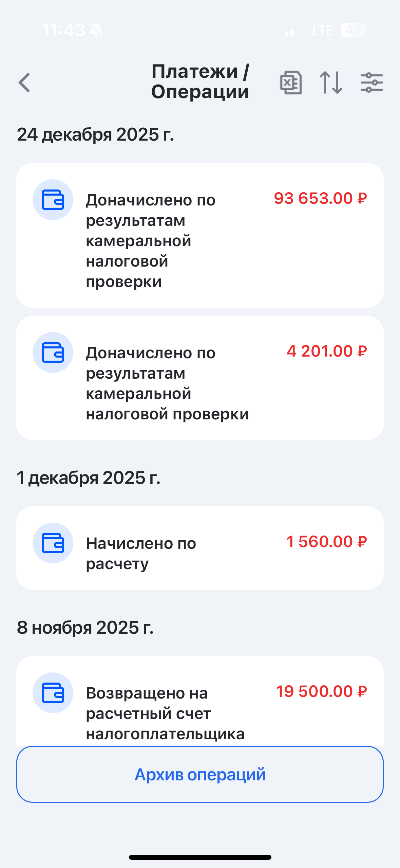Tap wallet icon of 19 500.00 ₽ refund

tap(53, 693)
